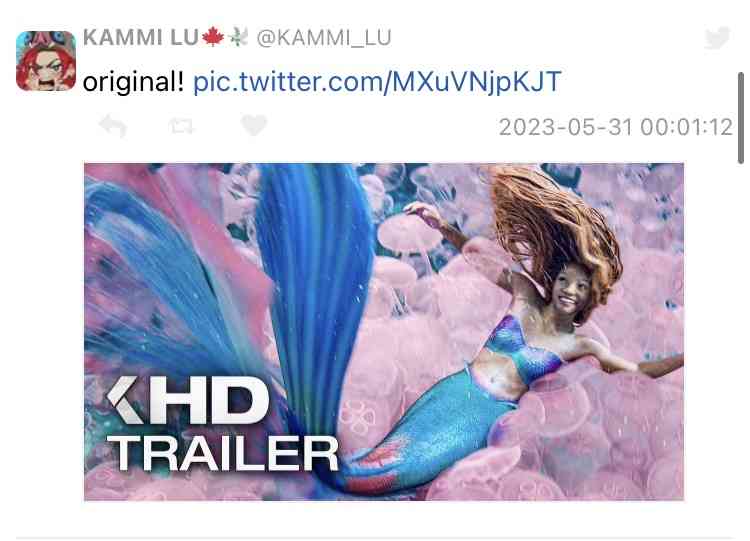The image size is (750, 541).
Task: Like the tweet with heart icon
Action: (254, 125)
